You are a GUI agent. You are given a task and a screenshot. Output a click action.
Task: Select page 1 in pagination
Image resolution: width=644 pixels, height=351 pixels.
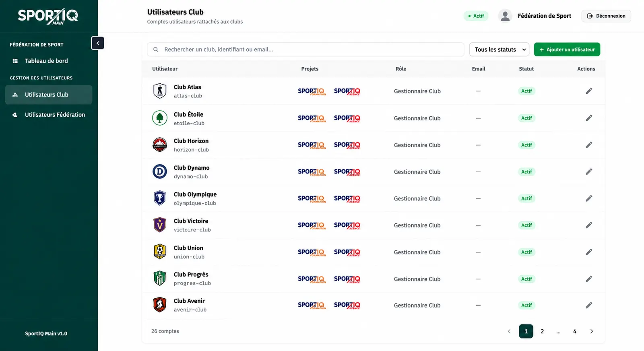point(526,331)
